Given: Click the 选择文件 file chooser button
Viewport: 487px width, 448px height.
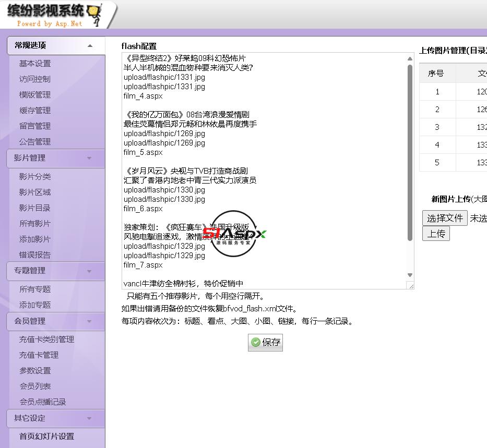Looking at the screenshot, I should pyautogui.click(x=445, y=218).
